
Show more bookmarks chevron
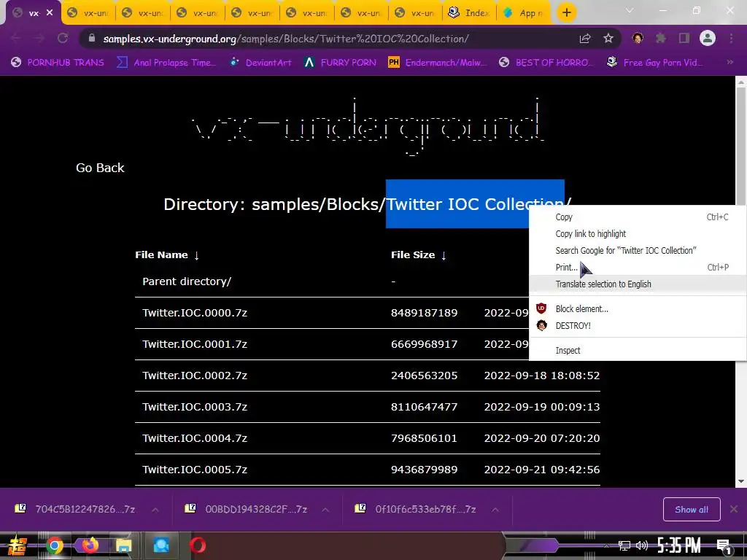tap(729, 62)
